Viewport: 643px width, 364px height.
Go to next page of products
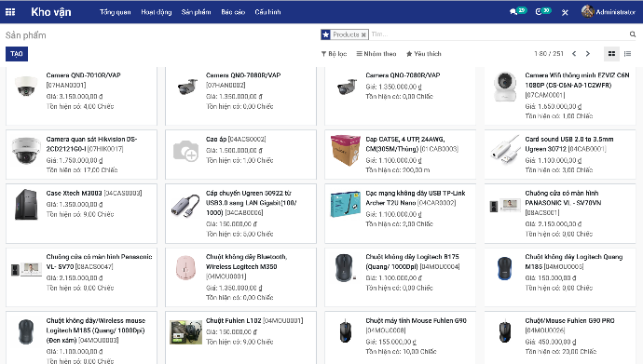click(x=588, y=54)
